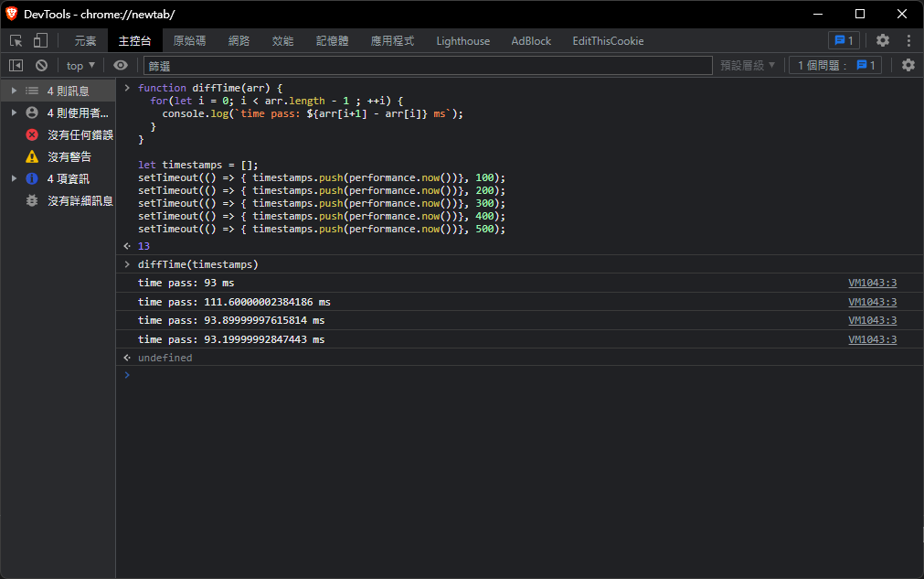924x579 pixels.
Task: Select 沒有任何錯誤 errors filter in sidebar
Action: click(x=80, y=134)
